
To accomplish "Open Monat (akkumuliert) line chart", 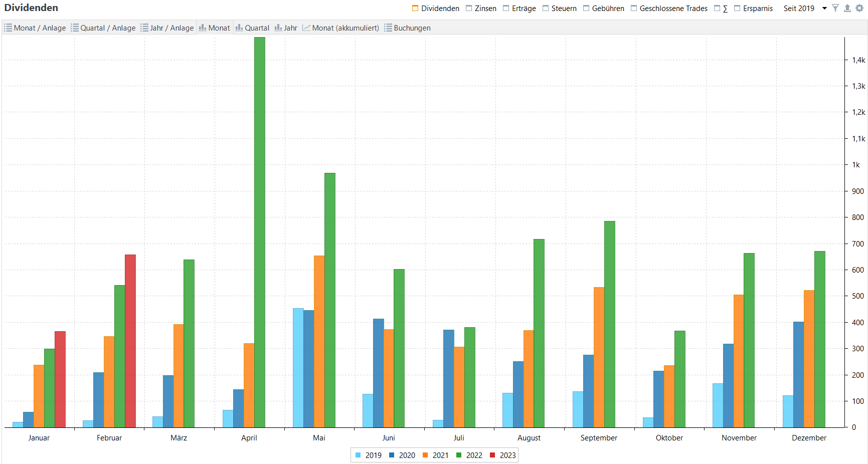I will [x=340, y=28].
